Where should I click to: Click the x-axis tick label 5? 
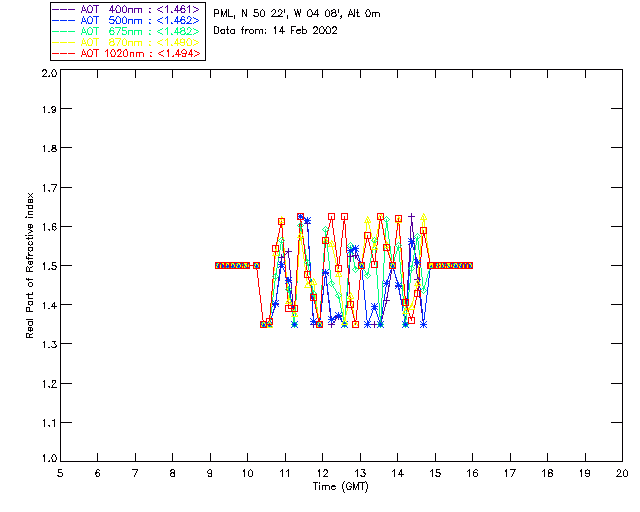click(x=60, y=472)
